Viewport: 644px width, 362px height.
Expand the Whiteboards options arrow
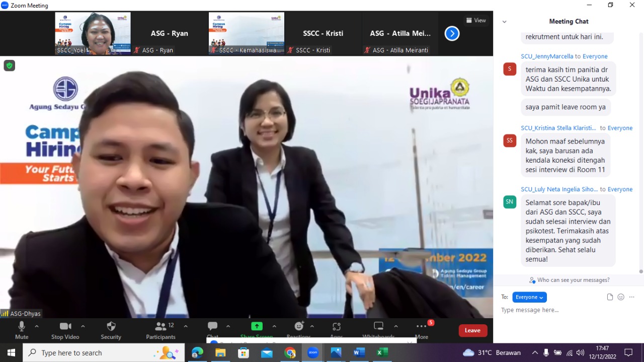[395, 326]
